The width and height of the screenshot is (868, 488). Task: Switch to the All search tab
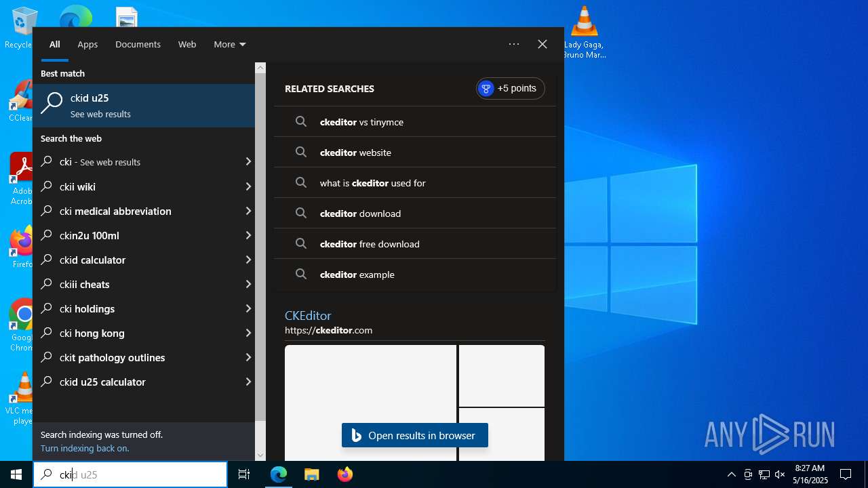[55, 44]
